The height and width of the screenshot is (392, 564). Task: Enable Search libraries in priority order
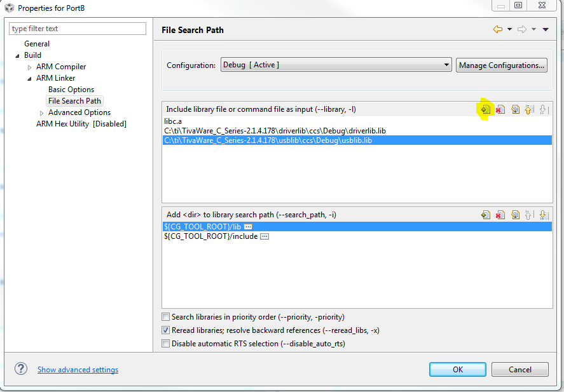click(x=165, y=317)
